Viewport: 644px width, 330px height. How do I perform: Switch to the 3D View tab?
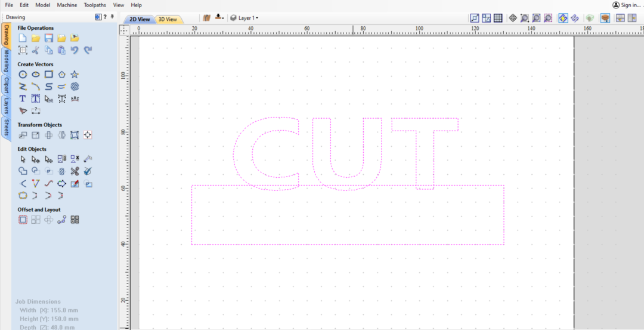point(168,19)
